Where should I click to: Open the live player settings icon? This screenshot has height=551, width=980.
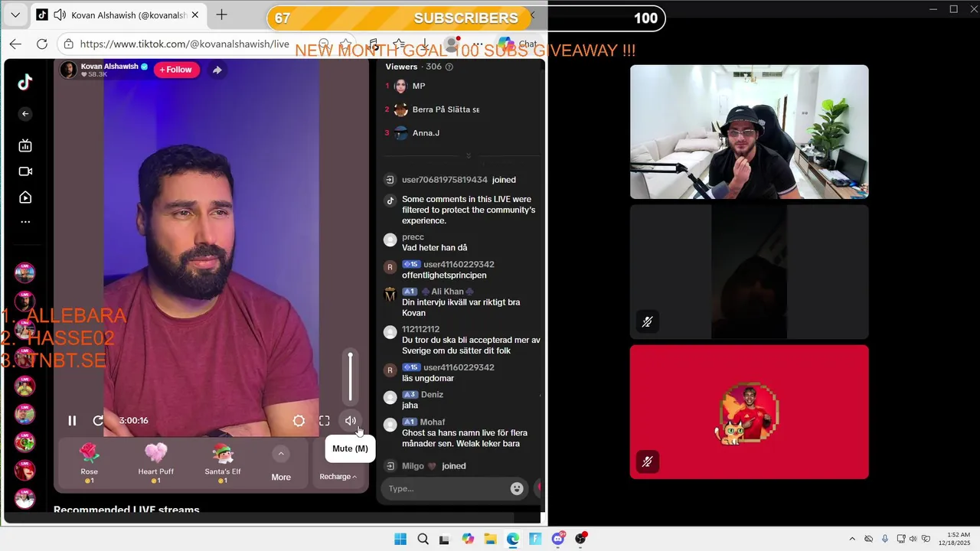(299, 420)
